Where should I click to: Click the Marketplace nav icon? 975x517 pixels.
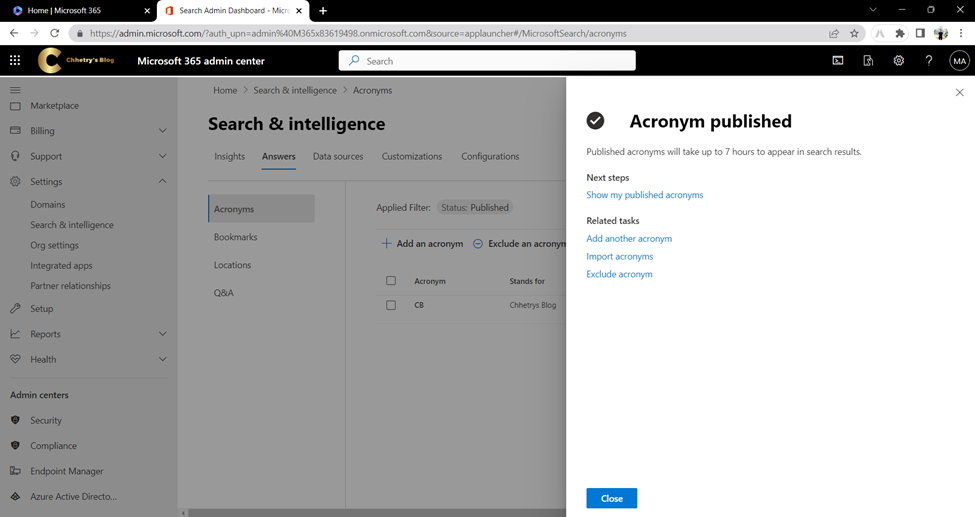(16, 106)
